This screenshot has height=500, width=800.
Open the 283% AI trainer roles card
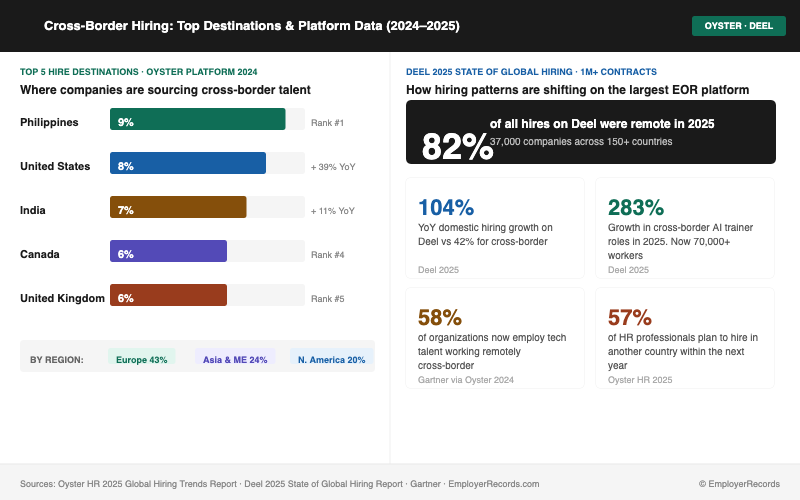(x=685, y=228)
